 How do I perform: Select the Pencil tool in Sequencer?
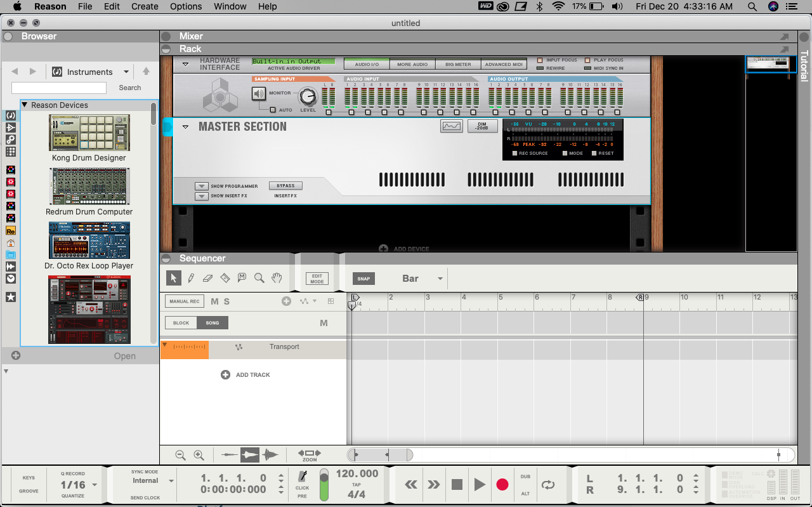coord(191,278)
